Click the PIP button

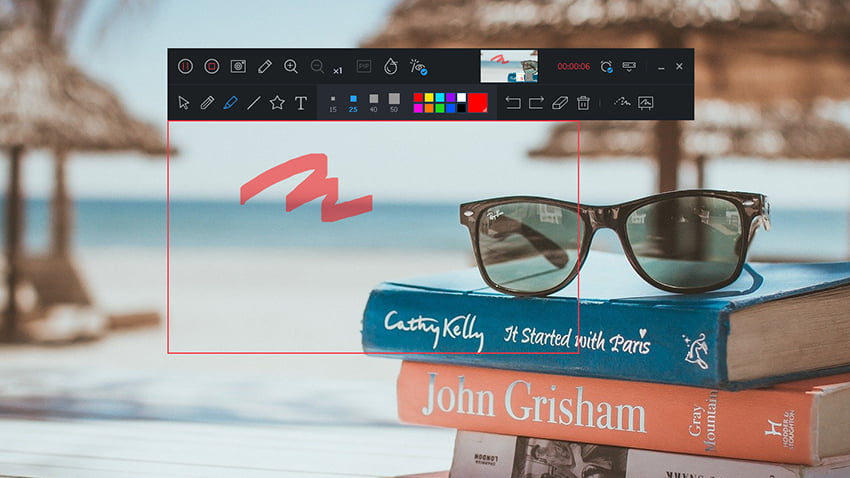click(x=364, y=66)
